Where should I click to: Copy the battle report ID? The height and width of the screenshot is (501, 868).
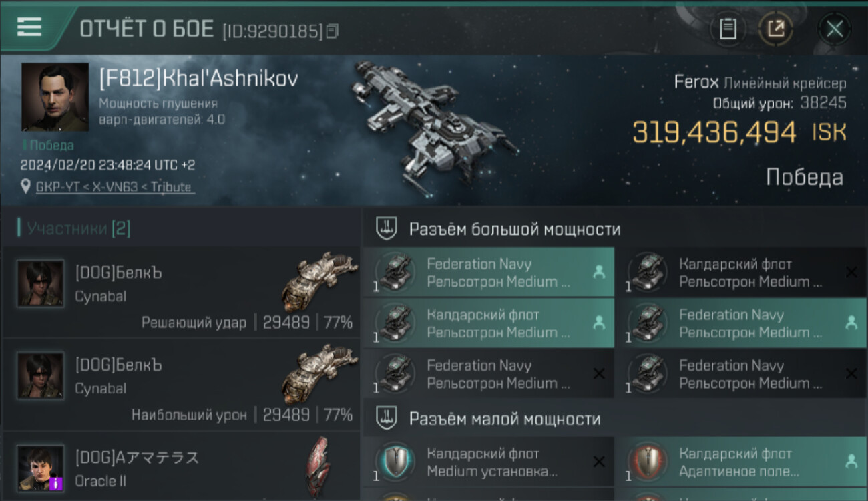click(333, 31)
